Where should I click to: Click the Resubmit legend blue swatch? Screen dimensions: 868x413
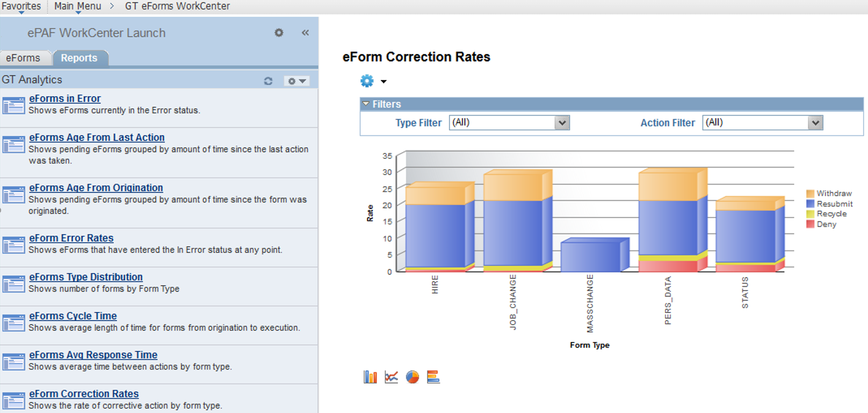[x=810, y=204]
